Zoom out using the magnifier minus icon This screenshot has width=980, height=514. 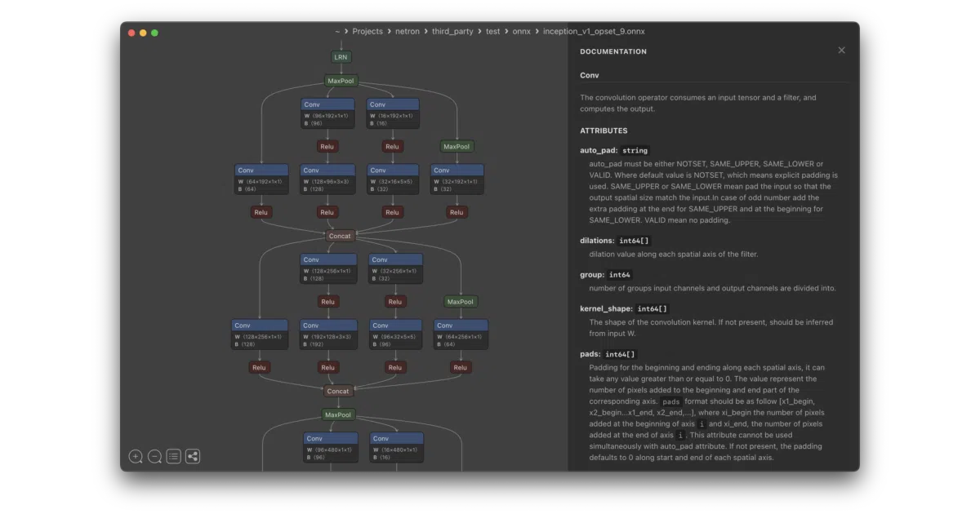point(154,457)
